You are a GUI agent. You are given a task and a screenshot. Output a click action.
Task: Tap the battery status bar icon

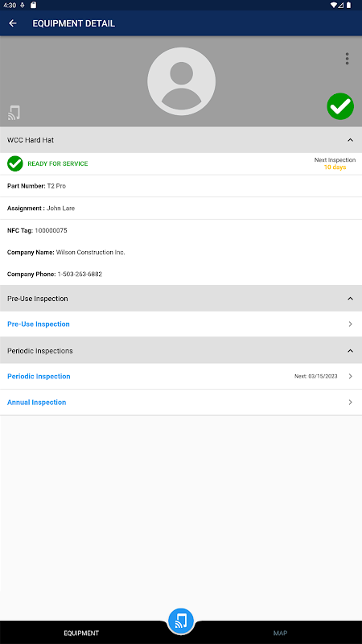(349, 5)
